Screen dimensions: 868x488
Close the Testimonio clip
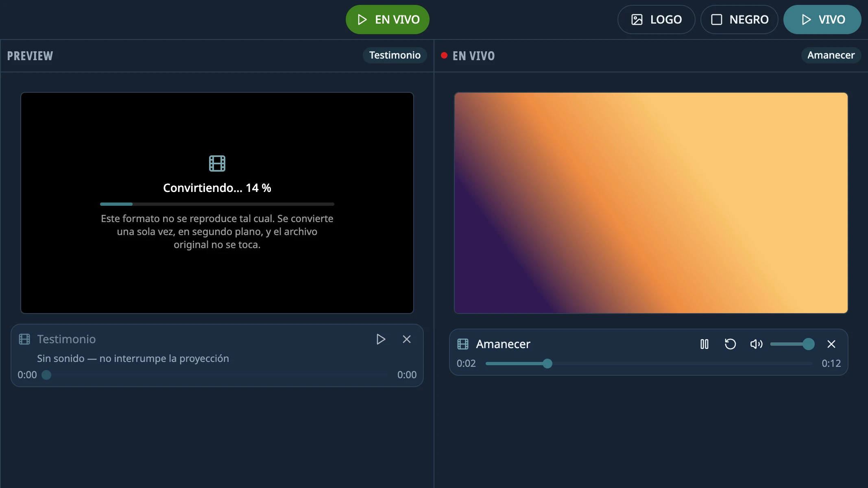click(x=407, y=339)
